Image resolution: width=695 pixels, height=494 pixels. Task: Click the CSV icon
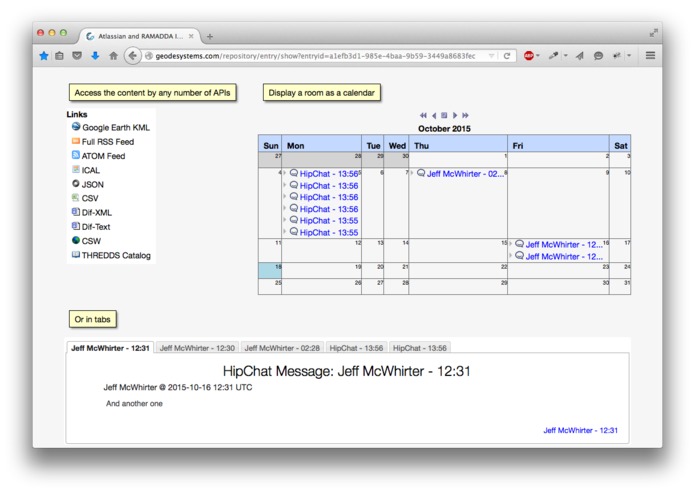[76, 198]
